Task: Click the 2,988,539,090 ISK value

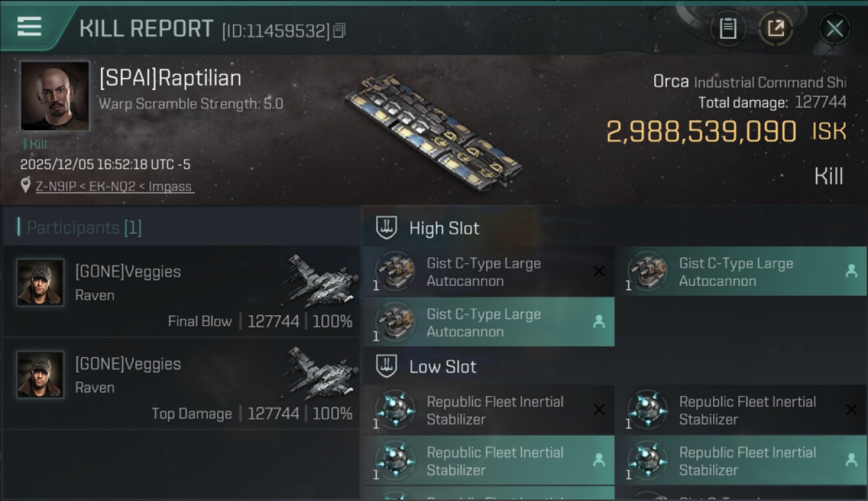Action: pyautogui.click(x=701, y=132)
